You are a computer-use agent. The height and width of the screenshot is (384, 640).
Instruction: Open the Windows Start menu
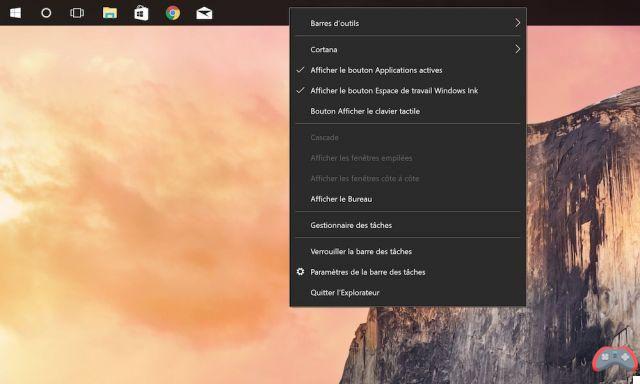pyautogui.click(x=16, y=13)
